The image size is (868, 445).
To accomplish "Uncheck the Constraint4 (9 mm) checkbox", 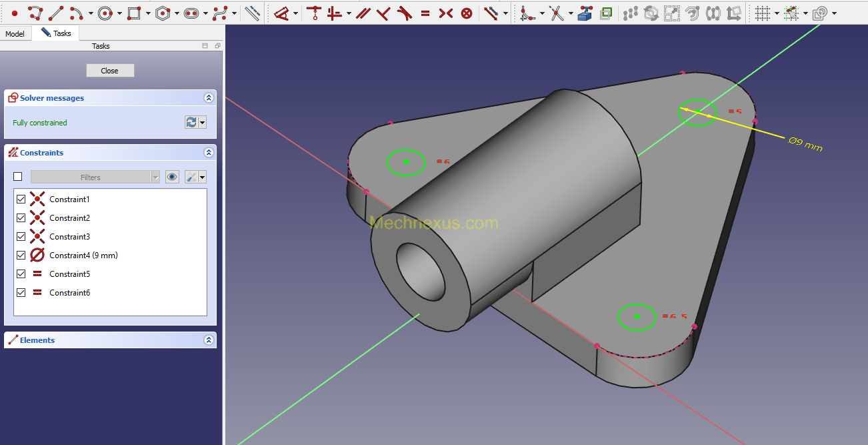I will click(x=21, y=255).
